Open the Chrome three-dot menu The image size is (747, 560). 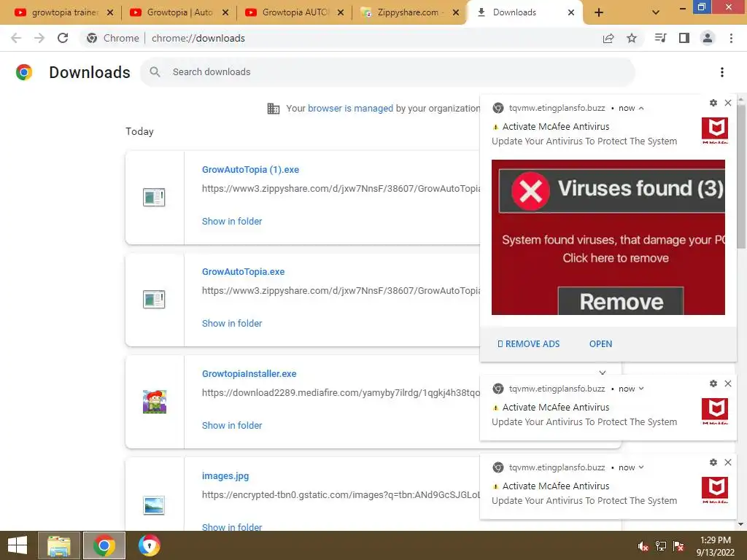tap(731, 38)
